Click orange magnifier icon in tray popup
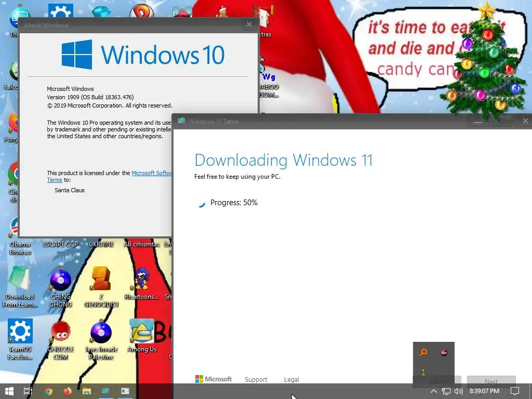 423,352
